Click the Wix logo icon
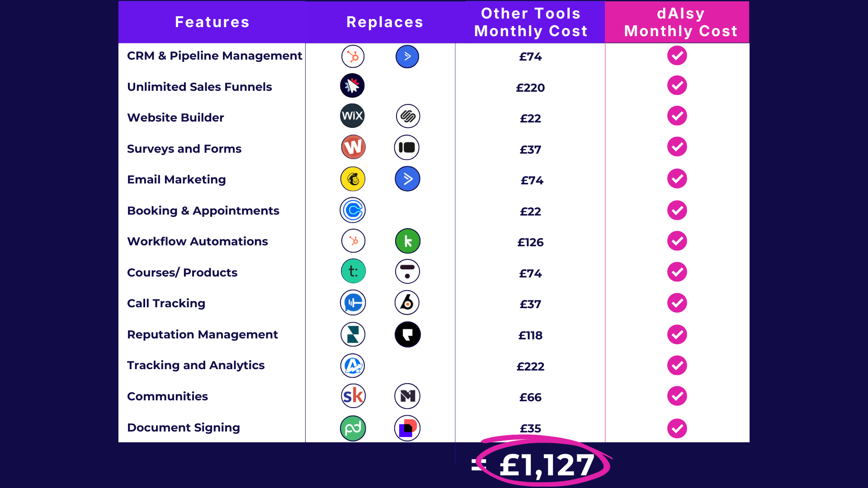 (352, 116)
